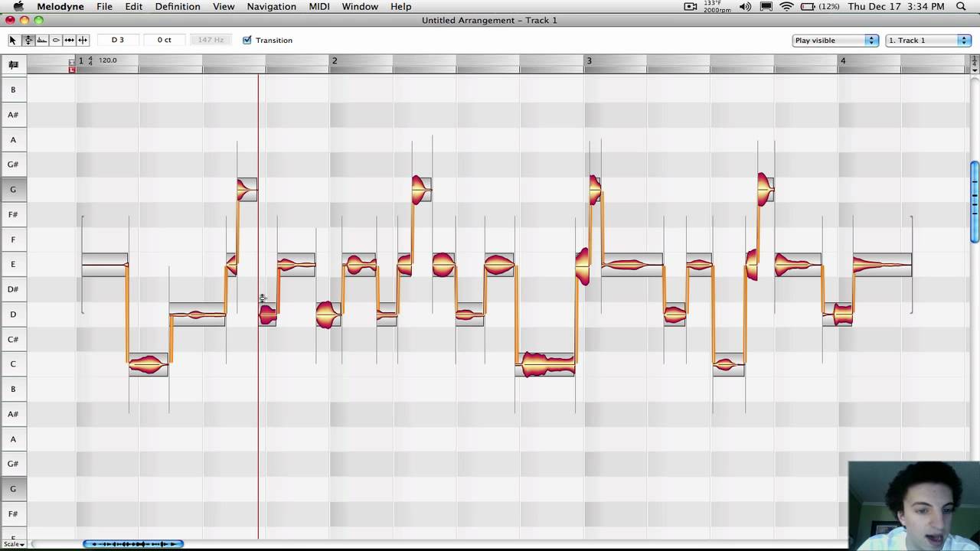Image resolution: width=980 pixels, height=551 pixels.
Task: Click the C# key on pitch ruler
Action: 13,339
